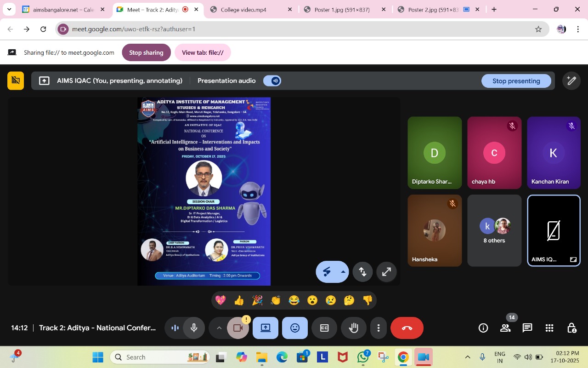This screenshot has width=588, height=368.
Task: Open host controls lock icon
Action: click(571, 328)
